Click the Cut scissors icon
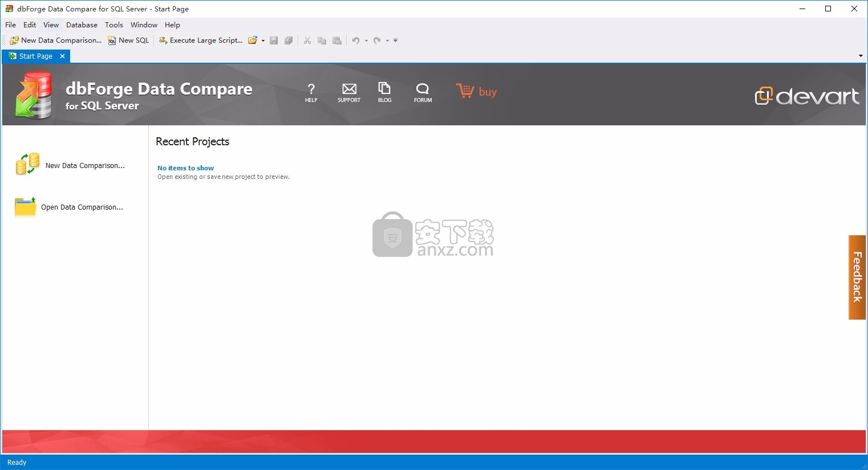Viewport: 868px width, 470px height. pyautogui.click(x=307, y=40)
